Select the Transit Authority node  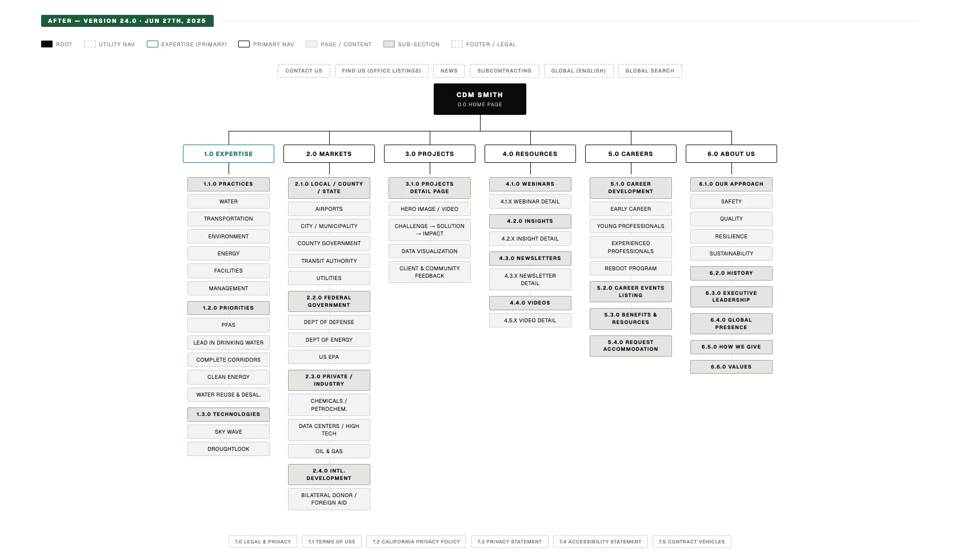tap(329, 261)
